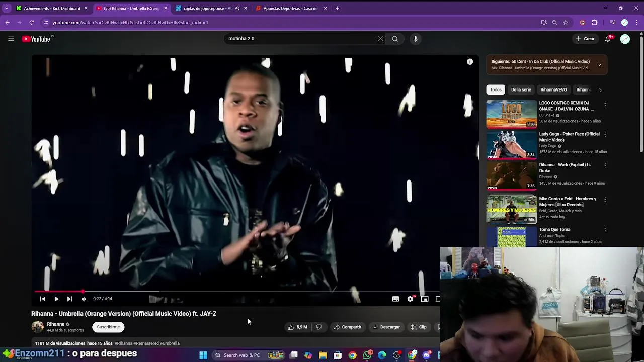The image size is (644, 362).
Task: Play the paused Umbrella video
Action: [x=56, y=299]
